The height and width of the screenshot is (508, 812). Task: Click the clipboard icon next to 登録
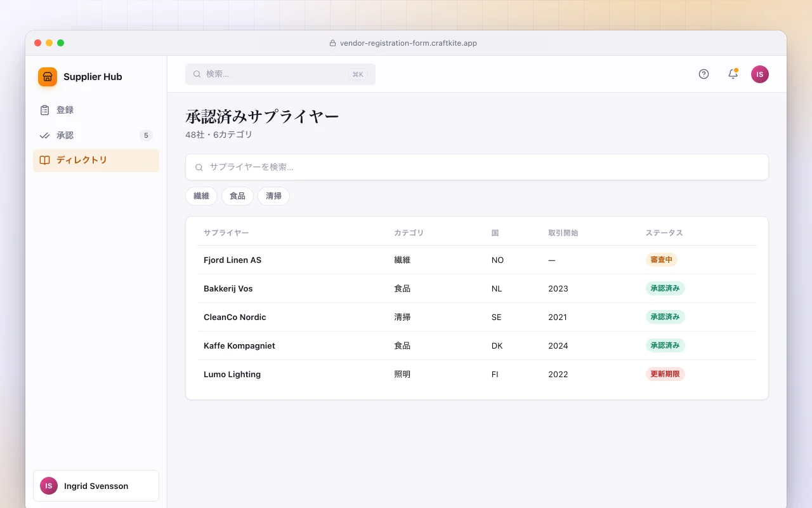coord(44,110)
